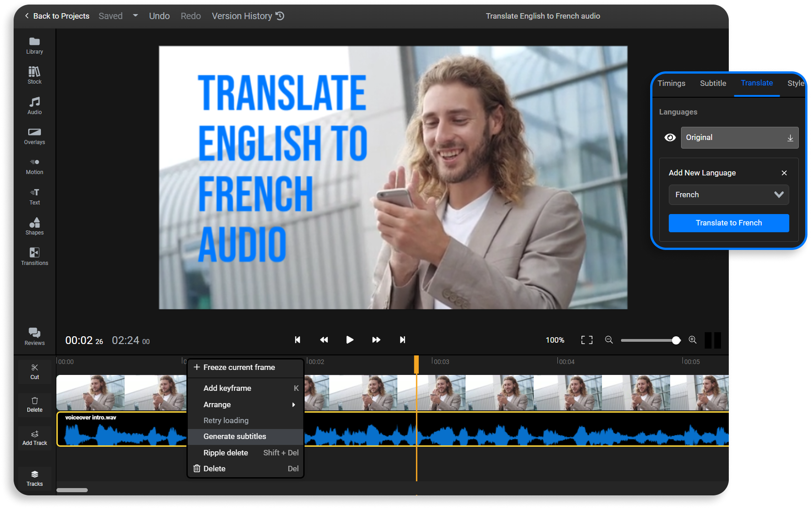The height and width of the screenshot is (509, 812).
Task: Toggle visibility of Original language eye
Action: (670, 137)
